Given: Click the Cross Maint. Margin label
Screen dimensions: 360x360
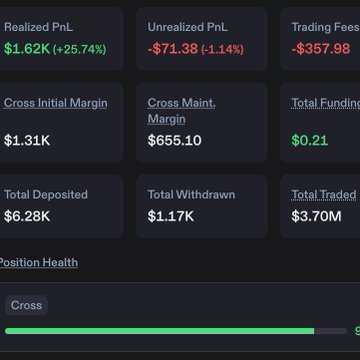Looking at the screenshot, I should click(x=182, y=111).
